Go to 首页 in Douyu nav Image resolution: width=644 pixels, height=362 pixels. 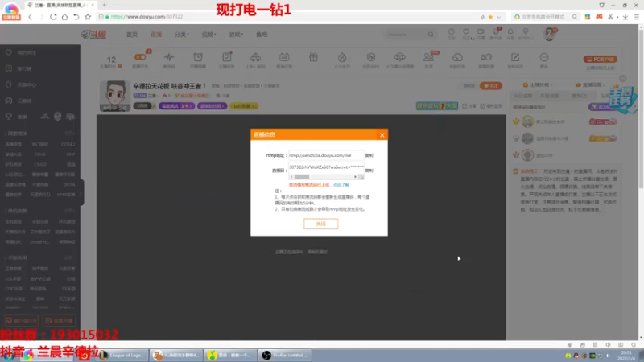coord(132,35)
